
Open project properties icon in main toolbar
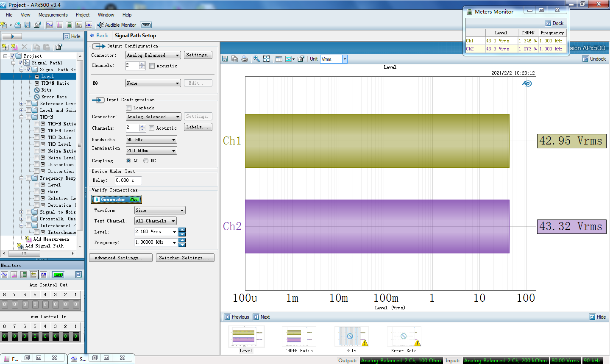coord(37,25)
